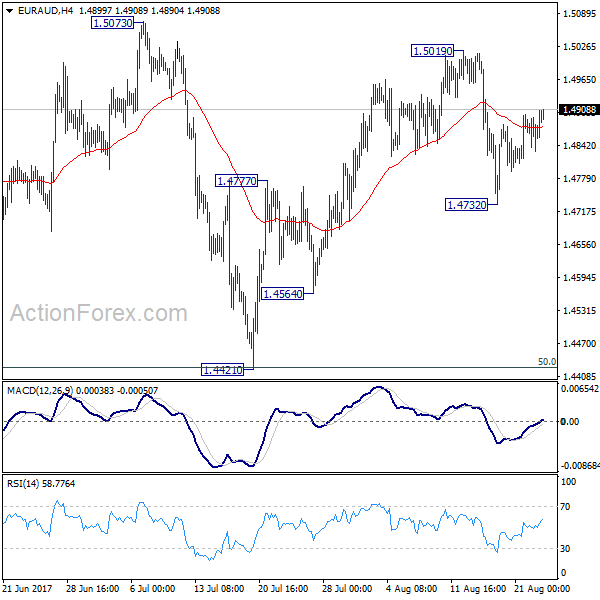
Task: Select the 1.44210 low price label
Action: point(222,370)
